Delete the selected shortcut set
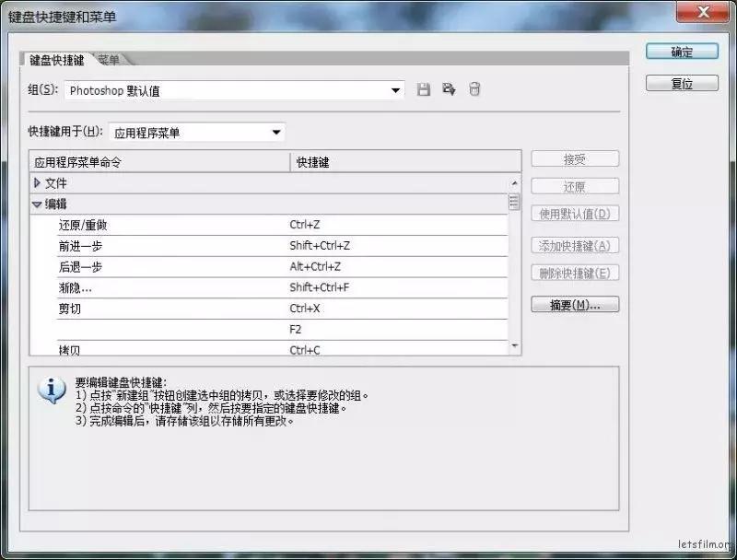 click(x=474, y=89)
